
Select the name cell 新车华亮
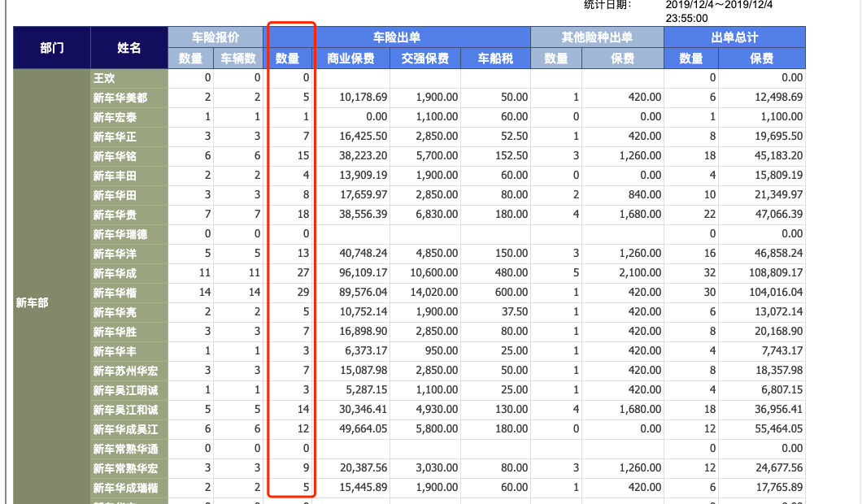point(129,312)
